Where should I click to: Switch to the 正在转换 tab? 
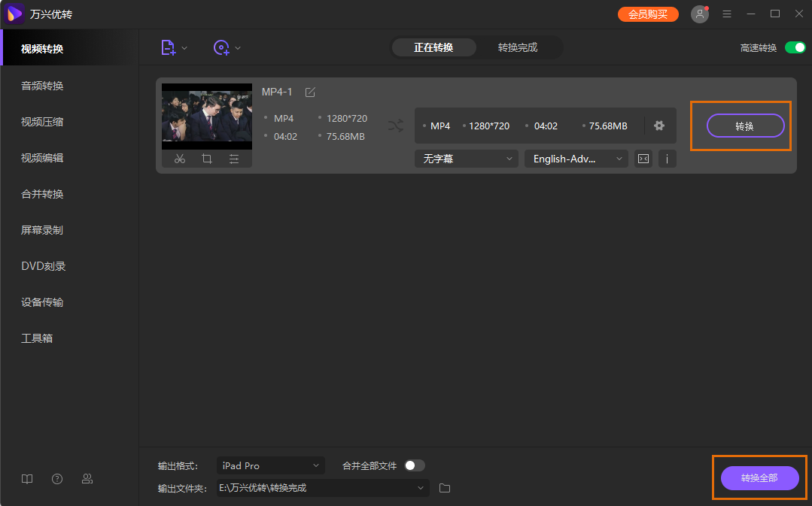click(x=433, y=47)
